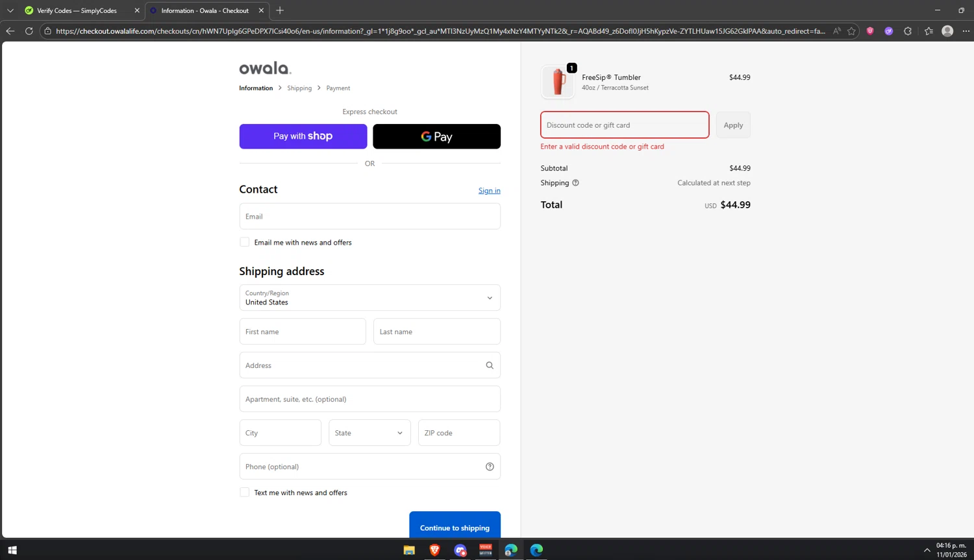This screenshot has height=560, width=974.
Task: Click the FreeSip Tumbler price $44.99
Action: (x=740, y=77)
